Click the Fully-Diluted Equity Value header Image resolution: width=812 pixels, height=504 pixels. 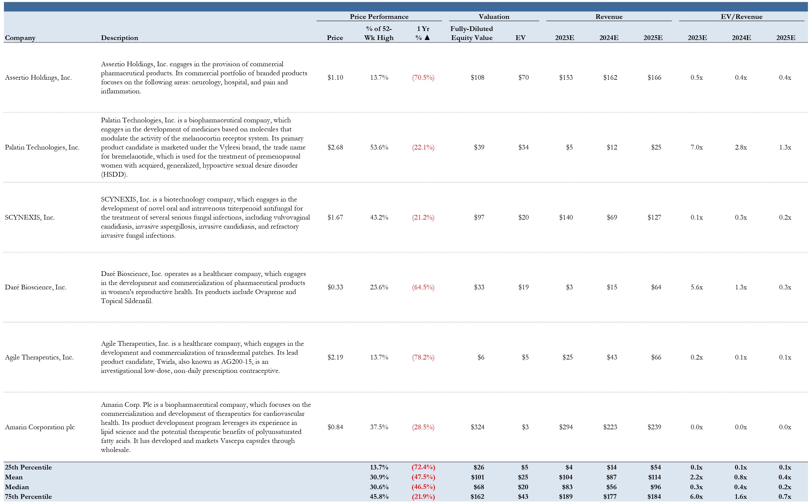[x=471, y=33]
